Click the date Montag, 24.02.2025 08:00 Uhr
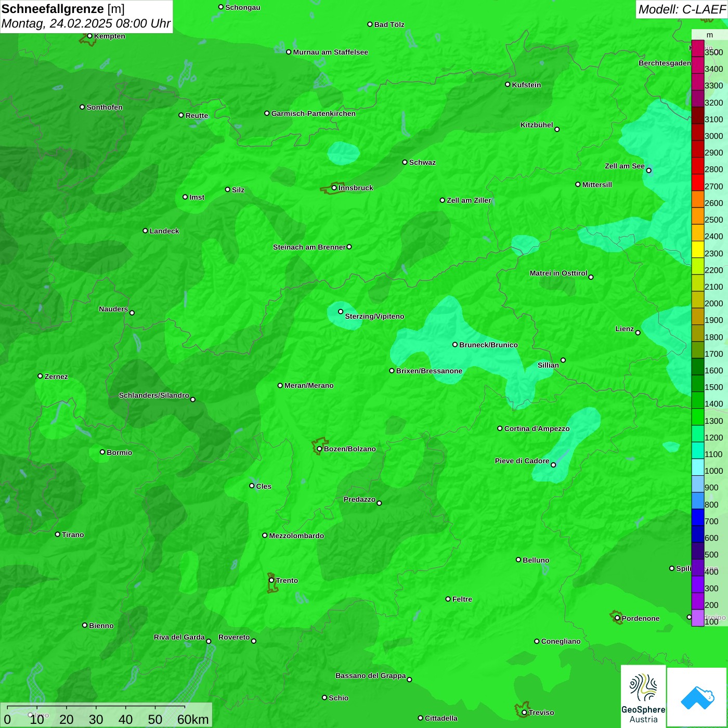This screenshot has height=728, width=728. 86,23
